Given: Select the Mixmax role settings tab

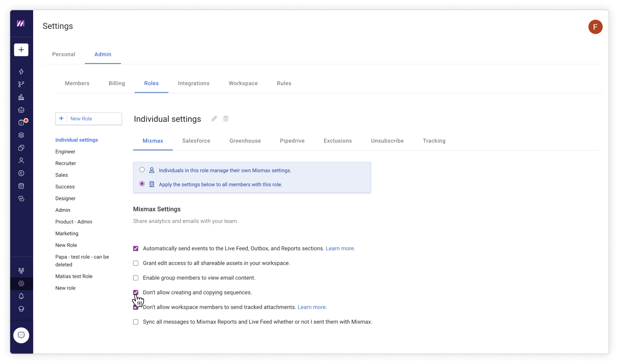Looking at the screenshot, I should [x=153, y=141].
